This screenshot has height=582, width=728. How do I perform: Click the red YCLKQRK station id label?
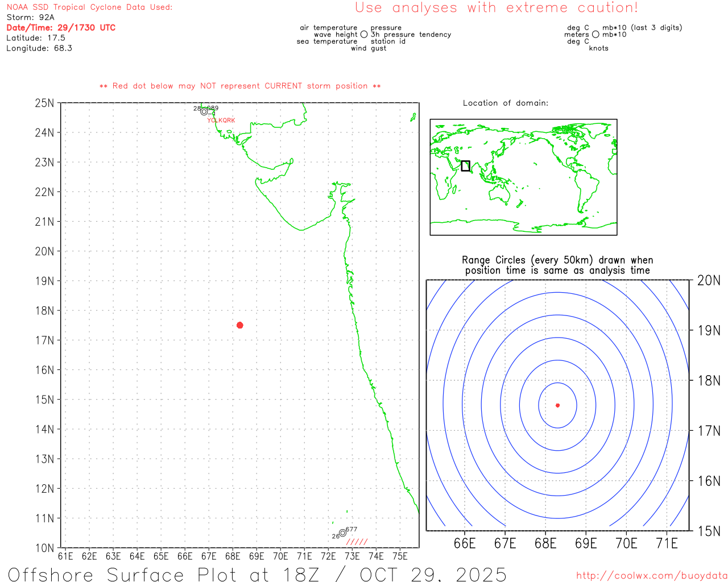(221, 120)
